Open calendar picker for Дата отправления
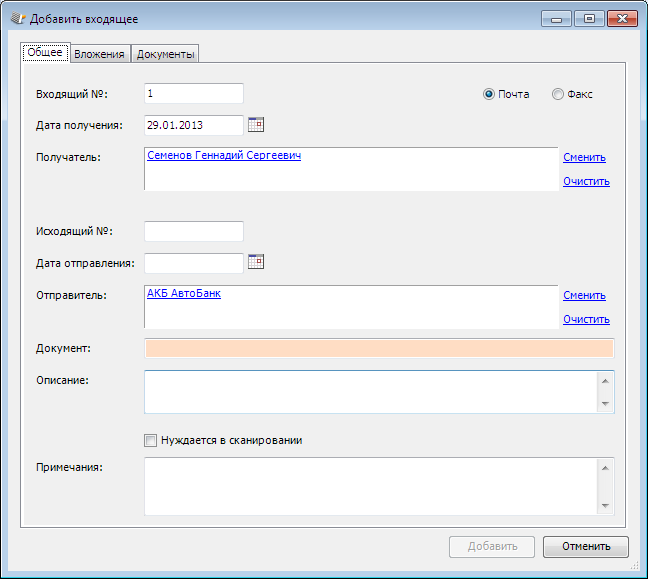 click(255, 262)
